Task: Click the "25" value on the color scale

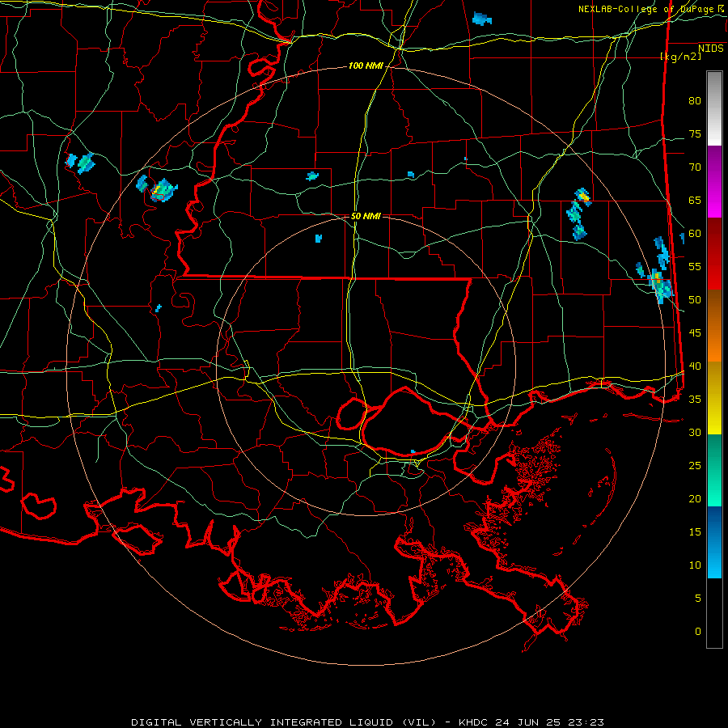Action: click(695, 466)
